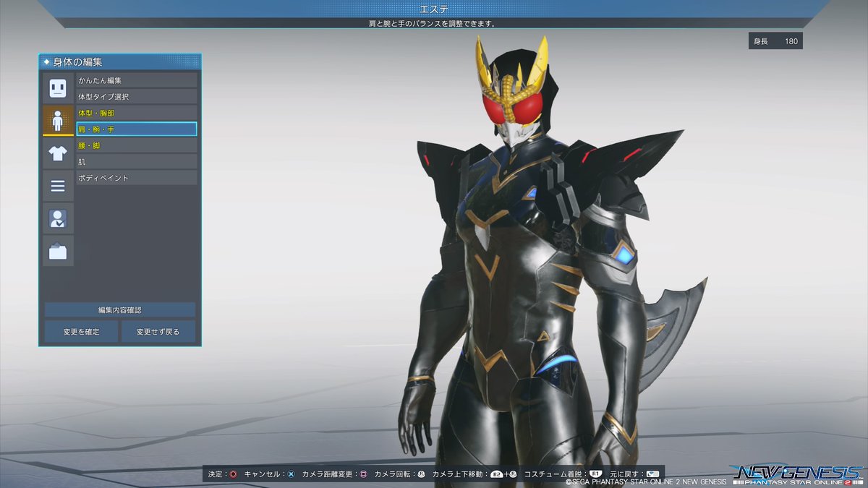This screenshot has width=868, height=488.
Task: Click the カメラ距離変更 label
Action: pos(326,474)
